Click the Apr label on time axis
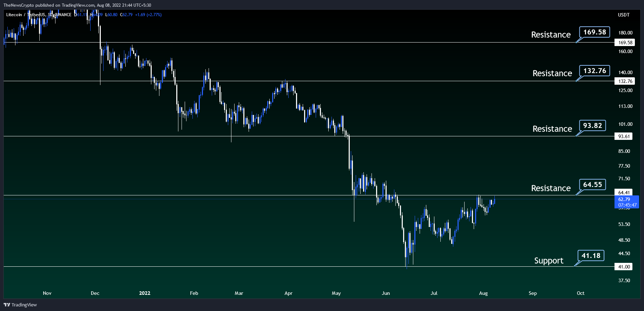The width and height of the screenshot is (644, 311). (x=288, y=293)
